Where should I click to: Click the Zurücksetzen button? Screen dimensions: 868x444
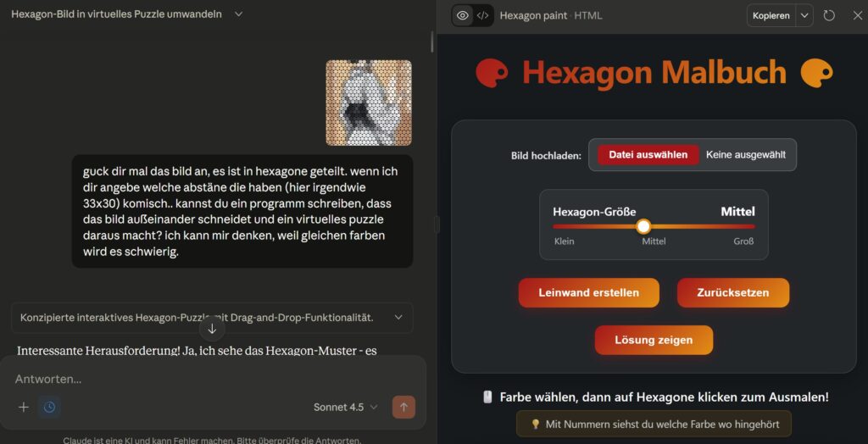(733, 293)
